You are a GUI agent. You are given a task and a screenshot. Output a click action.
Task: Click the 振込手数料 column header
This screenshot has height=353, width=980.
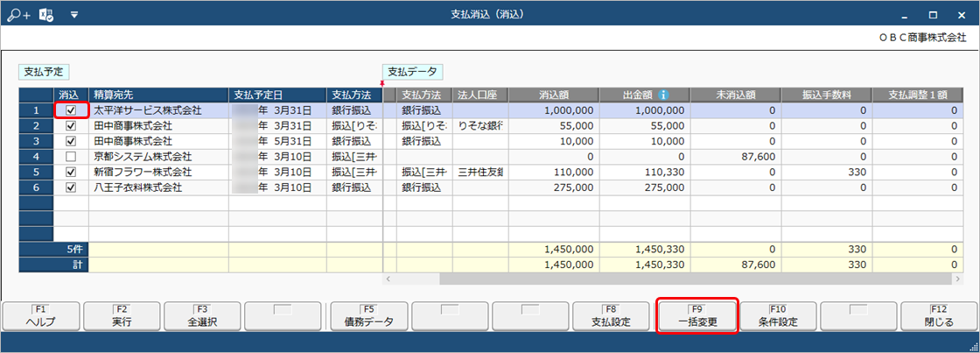click(x=827, y=95)
